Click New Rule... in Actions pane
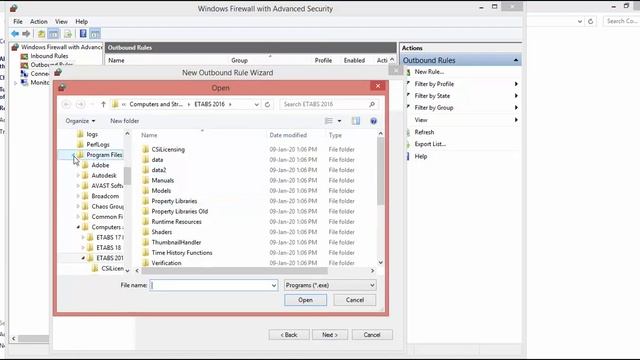The height and width of the screenshot is (360, 640). (x=429, y=72)
